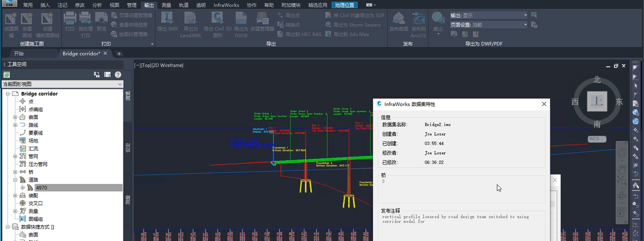Click the navigation bar pan hand icon
The height and width of the screenshot is (241, 644).
(x=622, y=169)
